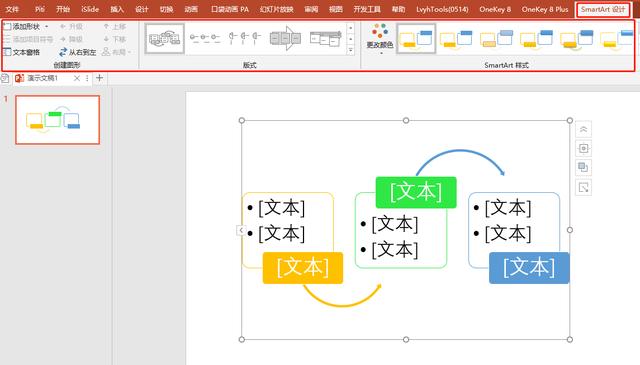Viewport: 640px width, 365px height.
Task: Select the circle accent timeline layout
Action: pyautogui.click(x=245, y=39)
